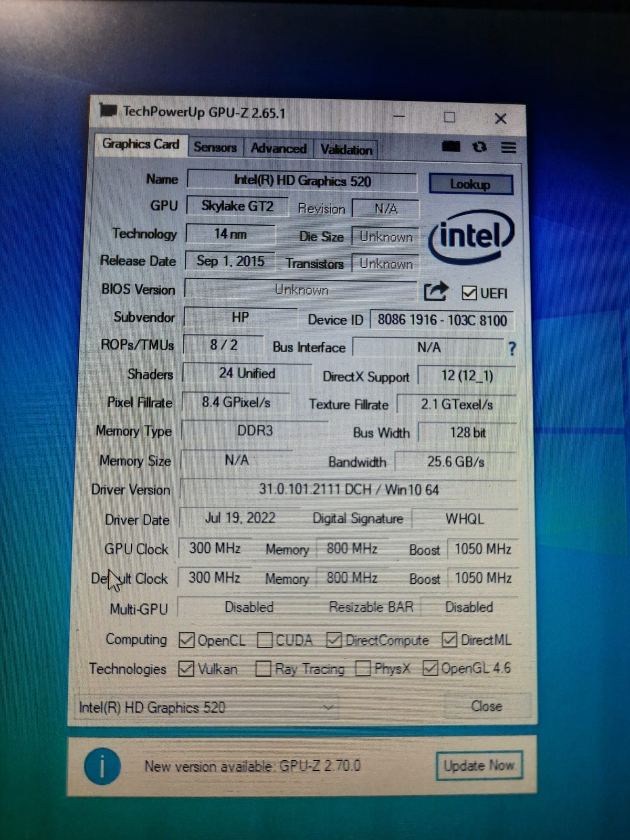
Task: Toggle the DirectCompute checkbox
Action: click(334, 640)
